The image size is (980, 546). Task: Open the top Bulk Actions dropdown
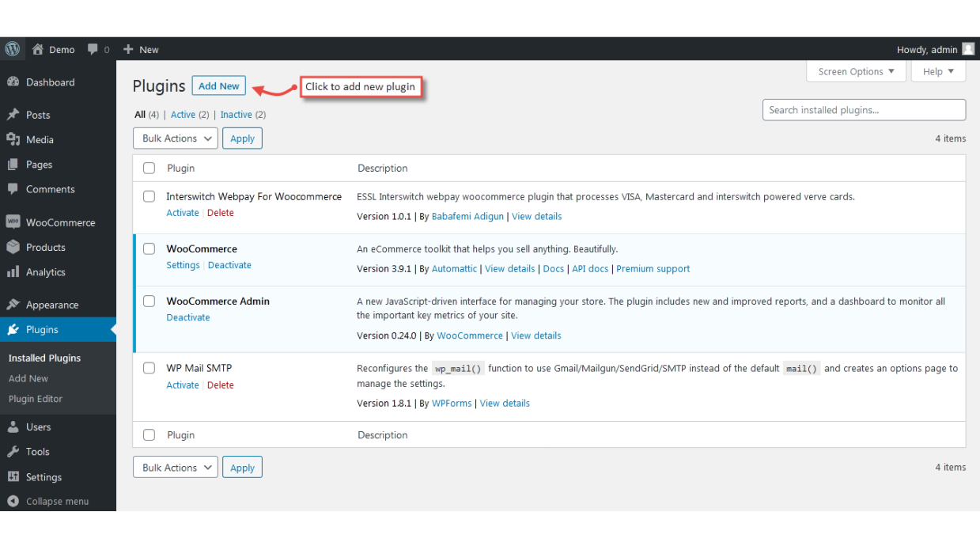[x=175, y=138]
